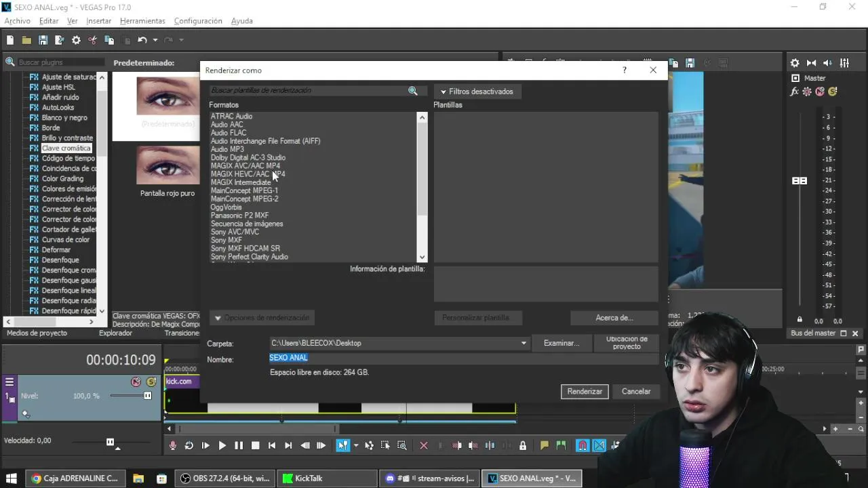The width and height of the screenshot is (868, 488).
Task: Open the undo history dropdown arrow
Action: point(155,41)
